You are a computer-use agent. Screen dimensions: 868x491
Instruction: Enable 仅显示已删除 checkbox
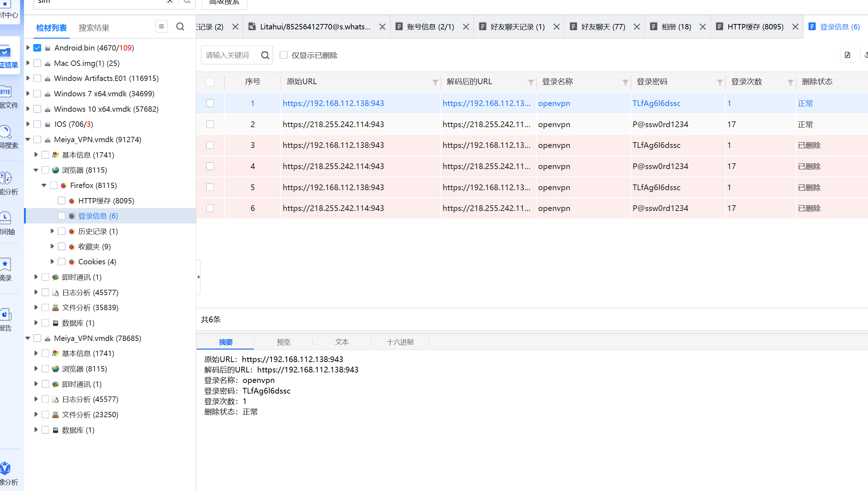pos(284,55)
